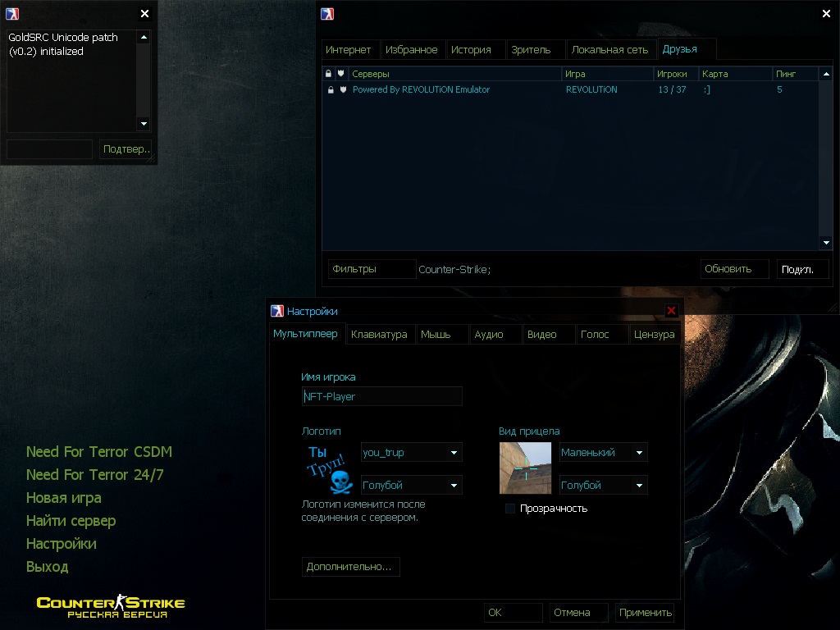
Task: Click the lock icon on the REVOLUTiON server row
Action: click(331, 90)
